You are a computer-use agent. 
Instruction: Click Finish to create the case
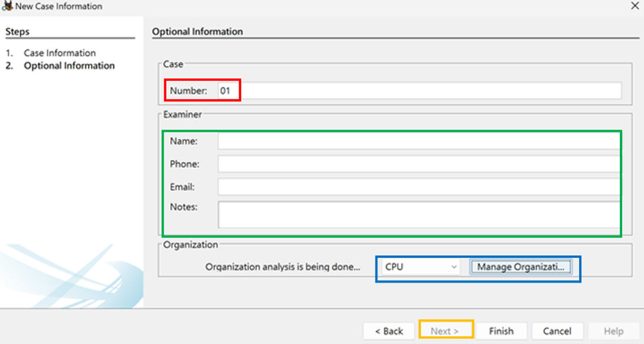501,331
